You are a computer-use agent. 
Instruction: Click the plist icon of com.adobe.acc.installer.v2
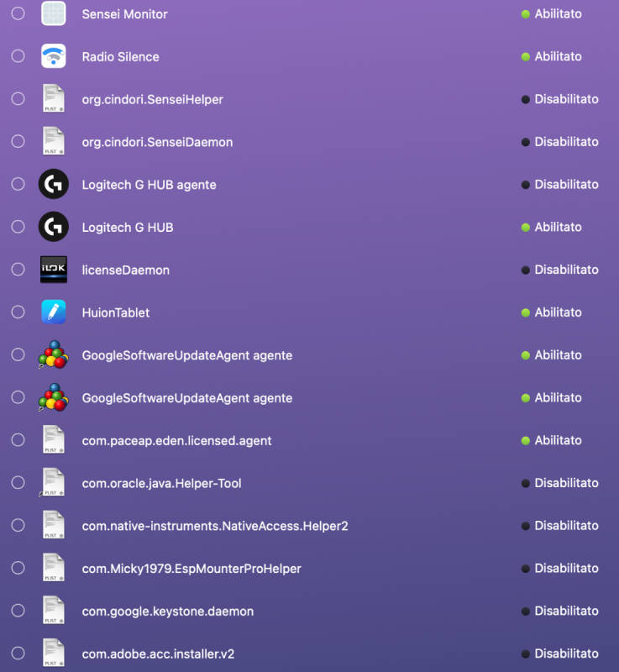tap(54, 654)
